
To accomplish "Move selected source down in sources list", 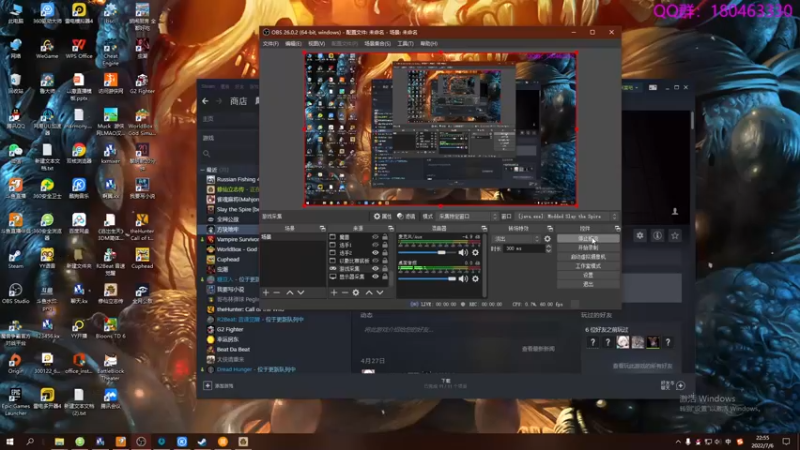I will [x=380, y=292].
